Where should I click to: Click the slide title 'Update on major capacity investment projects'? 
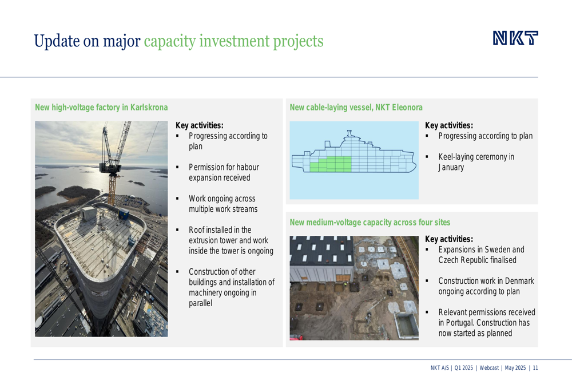click(178, 41)
